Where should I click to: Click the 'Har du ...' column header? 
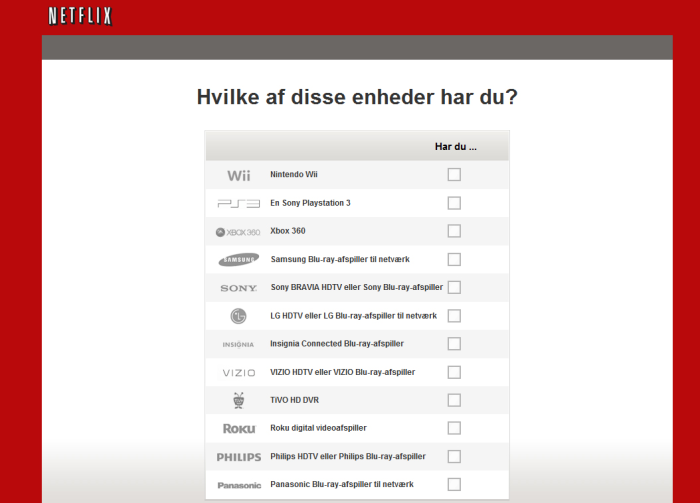(456, 147)
